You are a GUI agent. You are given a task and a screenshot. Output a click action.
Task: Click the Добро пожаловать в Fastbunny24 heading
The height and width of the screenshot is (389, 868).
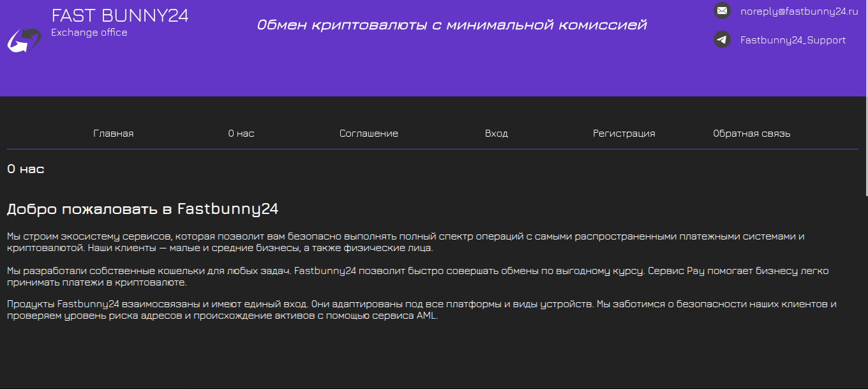[x=143, y=208]
